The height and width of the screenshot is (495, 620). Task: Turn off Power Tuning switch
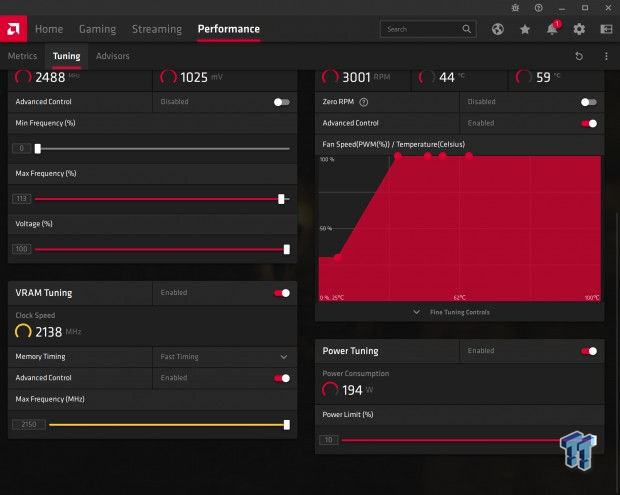[x=590, y=351]
